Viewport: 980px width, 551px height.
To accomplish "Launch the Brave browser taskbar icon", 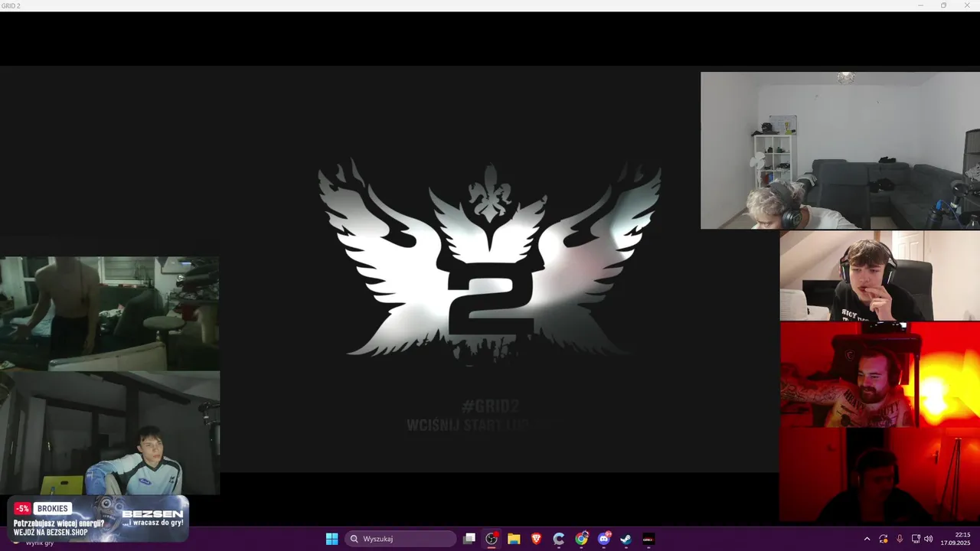I will point(537,539).
